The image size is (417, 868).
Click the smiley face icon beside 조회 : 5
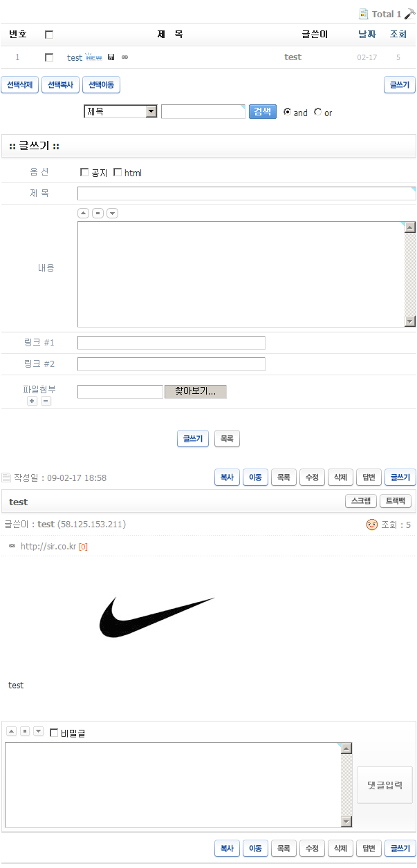[372, 525]
